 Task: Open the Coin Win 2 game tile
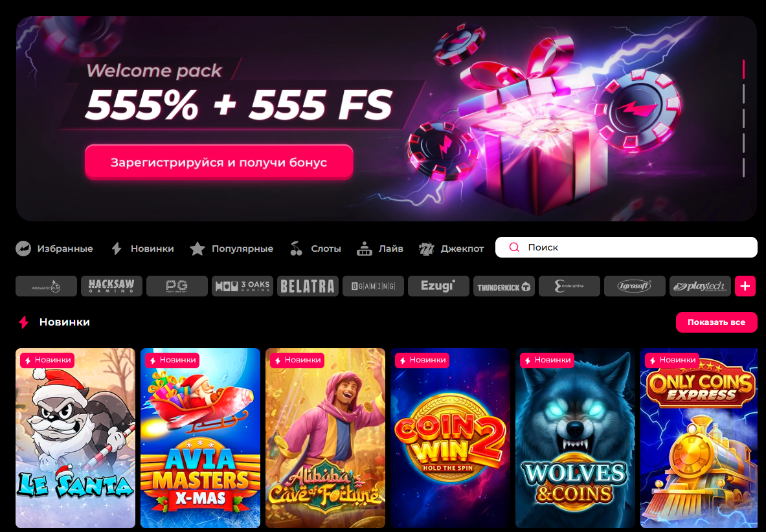[450, 438]
